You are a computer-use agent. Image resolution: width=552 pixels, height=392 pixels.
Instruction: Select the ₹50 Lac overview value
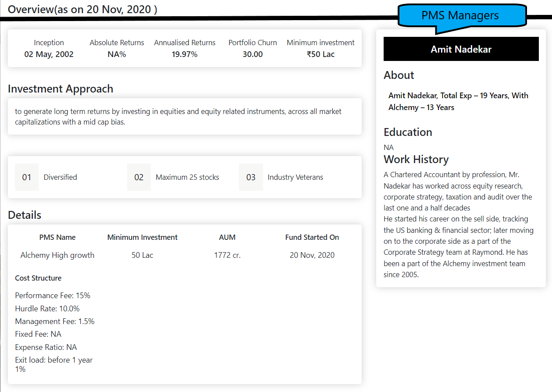321,54
